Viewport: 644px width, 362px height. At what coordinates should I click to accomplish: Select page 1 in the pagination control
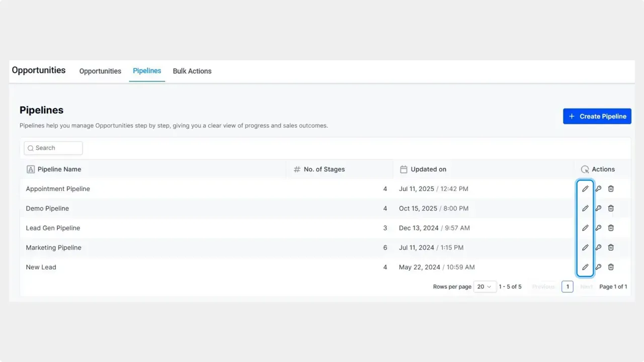point(567,287)
